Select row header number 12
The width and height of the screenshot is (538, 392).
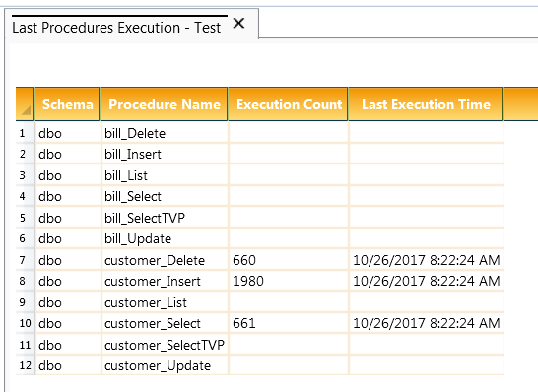[x=25, y=365]
